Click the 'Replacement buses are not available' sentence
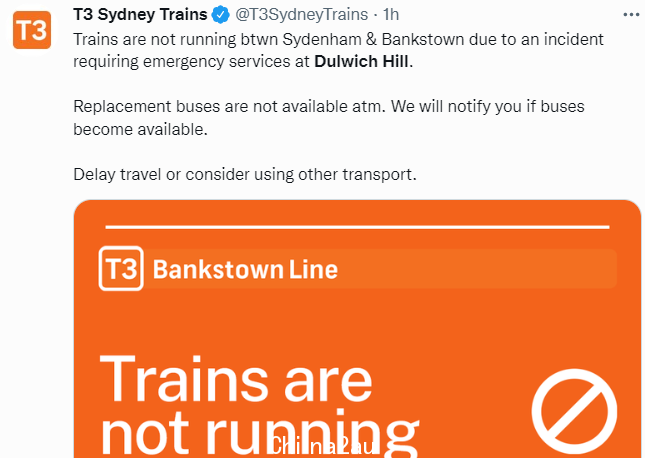 coord(229,107)
